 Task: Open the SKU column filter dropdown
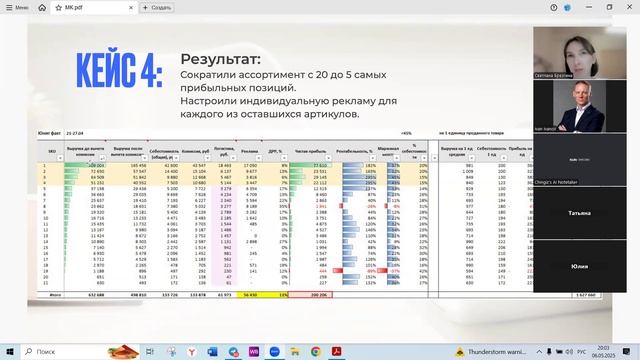pos(60,158)
